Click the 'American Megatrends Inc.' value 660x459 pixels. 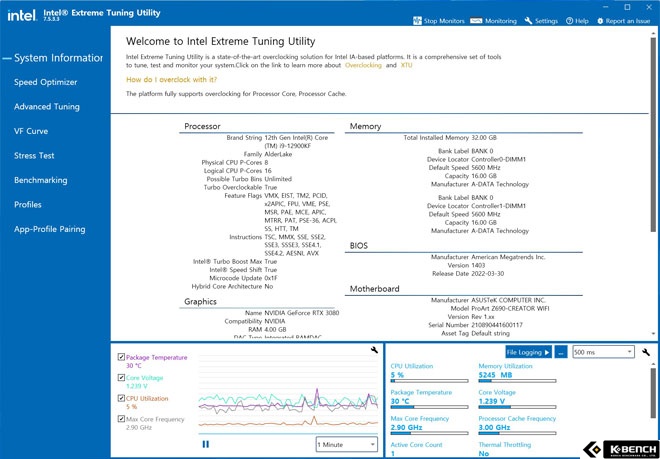[x=508, y=257]
